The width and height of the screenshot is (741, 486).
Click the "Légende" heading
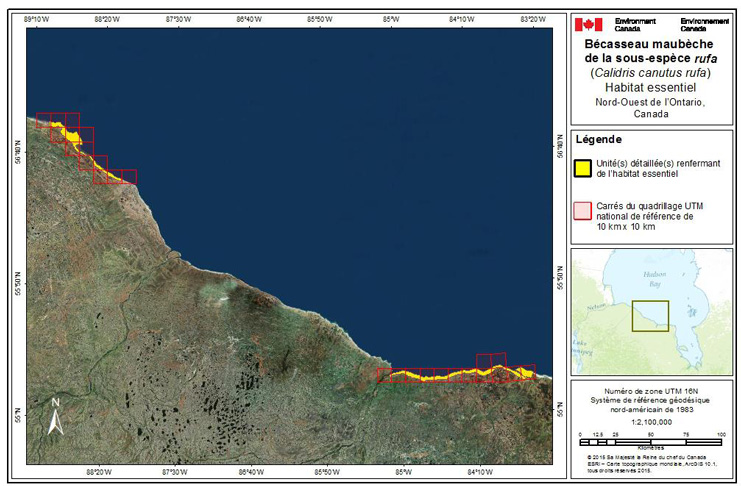pyautogui.click(x=598, y=140)
